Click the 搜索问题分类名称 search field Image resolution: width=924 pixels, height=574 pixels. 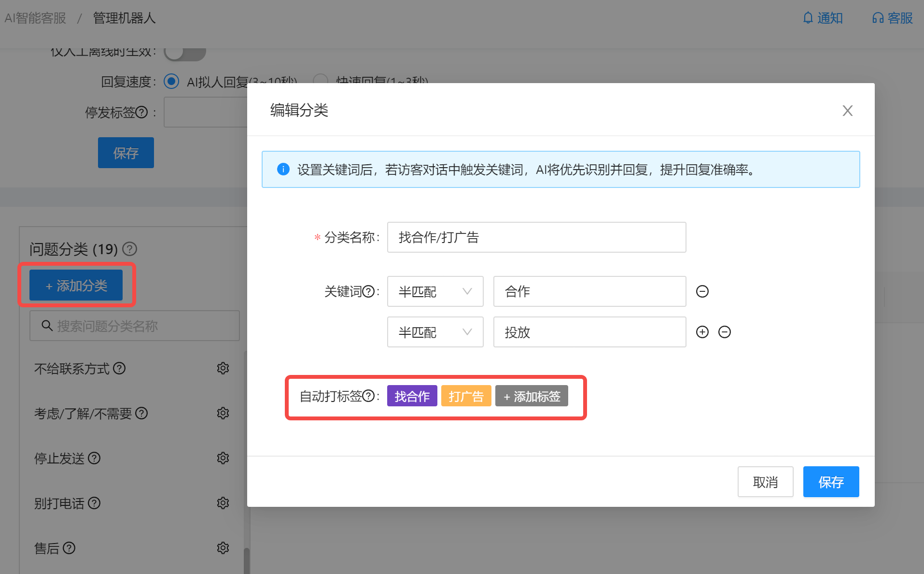click(134, 326)
